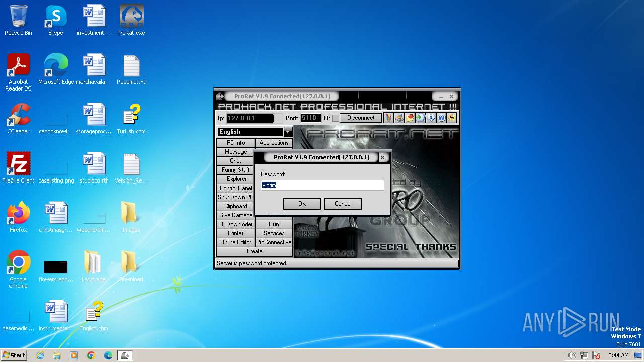Open the English language dropdown arrow
644x362 pixels.
point(288,132)
